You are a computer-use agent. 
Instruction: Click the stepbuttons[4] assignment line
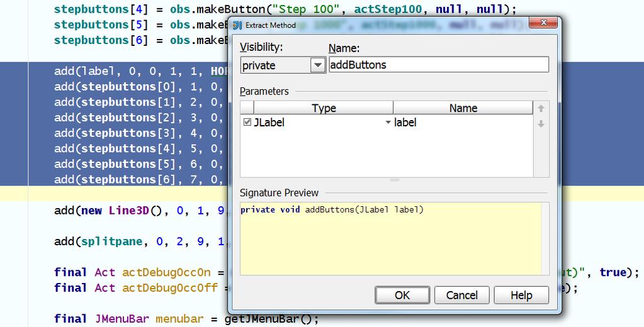285,9
